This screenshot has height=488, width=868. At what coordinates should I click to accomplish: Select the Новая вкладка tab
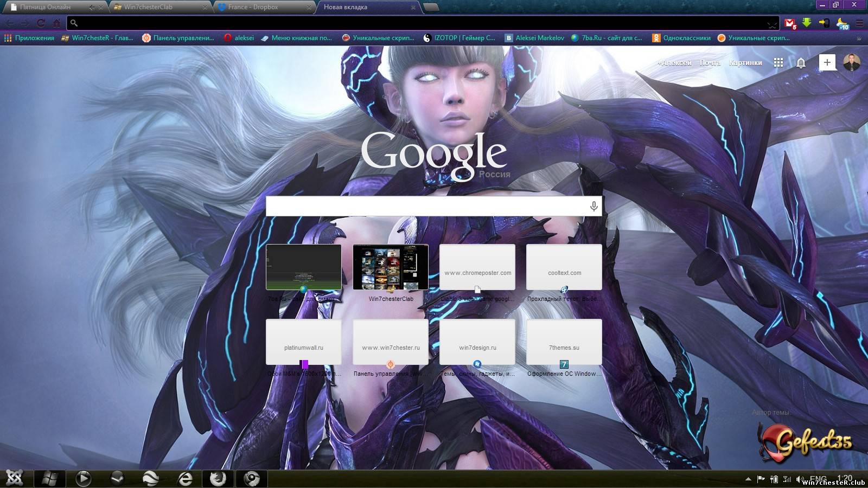(368, 7)
